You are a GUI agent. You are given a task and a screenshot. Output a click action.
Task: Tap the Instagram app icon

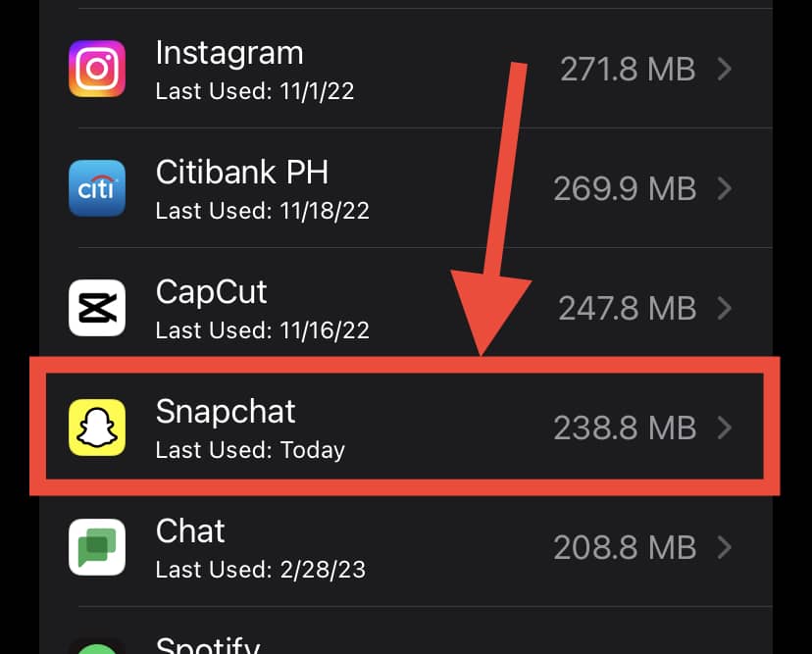point(97,69)
